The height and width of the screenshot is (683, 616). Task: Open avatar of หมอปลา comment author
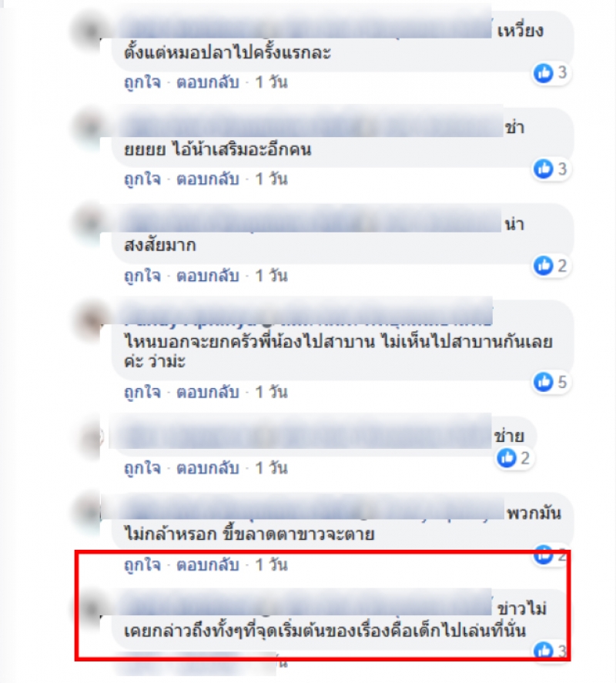(x=91, y=31)
